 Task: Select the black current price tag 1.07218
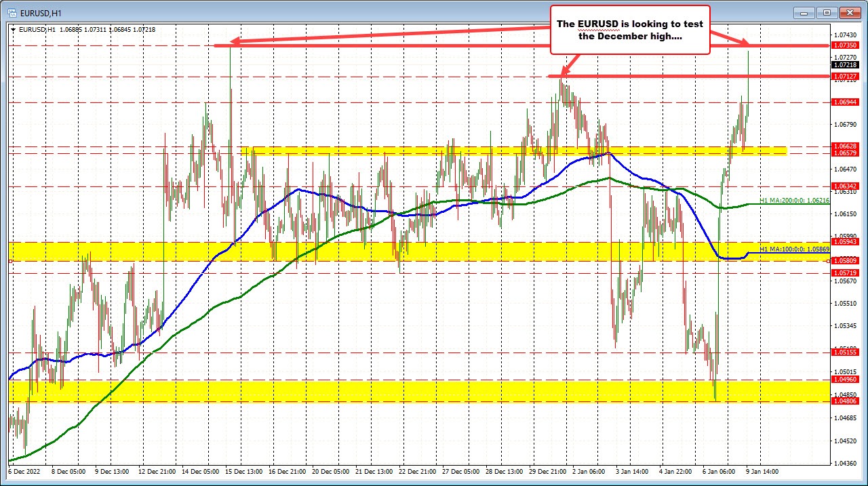point(846,64)
